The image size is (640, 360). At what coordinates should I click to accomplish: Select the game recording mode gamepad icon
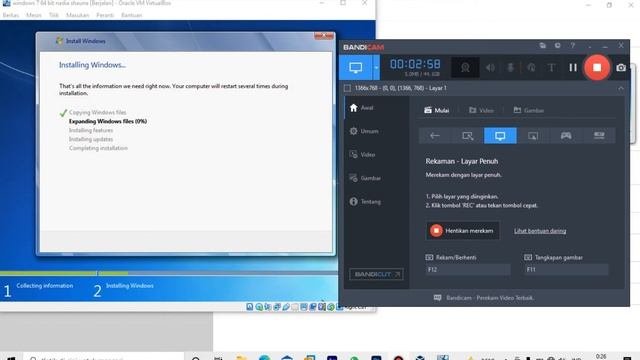(566, 136)
